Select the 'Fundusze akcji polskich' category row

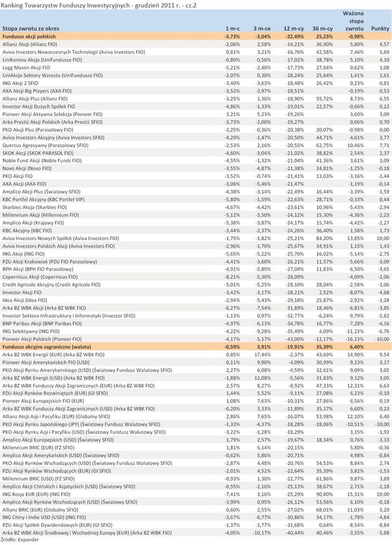[196, 37]
